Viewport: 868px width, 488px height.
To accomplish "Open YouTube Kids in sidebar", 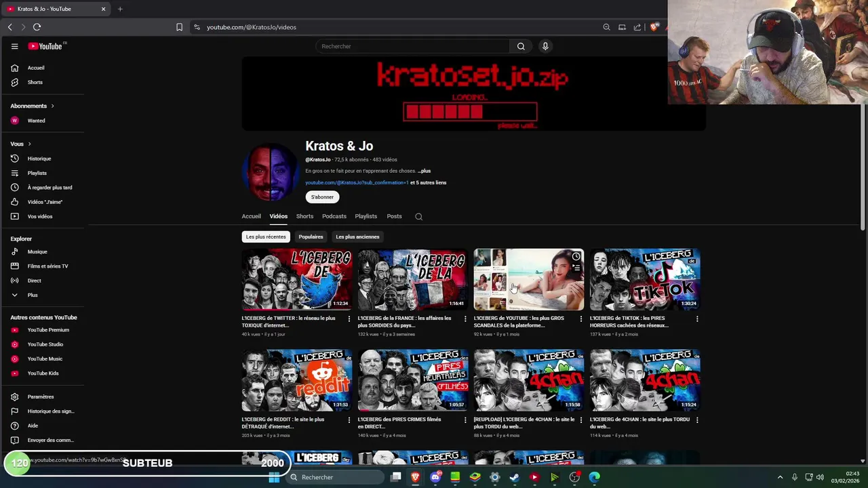I will tap(42, 373).
